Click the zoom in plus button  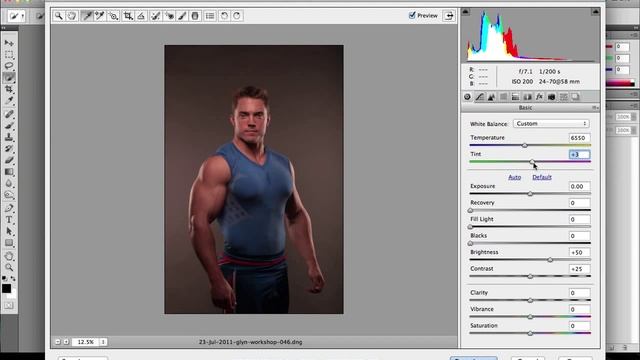pyautogui.click(x=66, y=342)
